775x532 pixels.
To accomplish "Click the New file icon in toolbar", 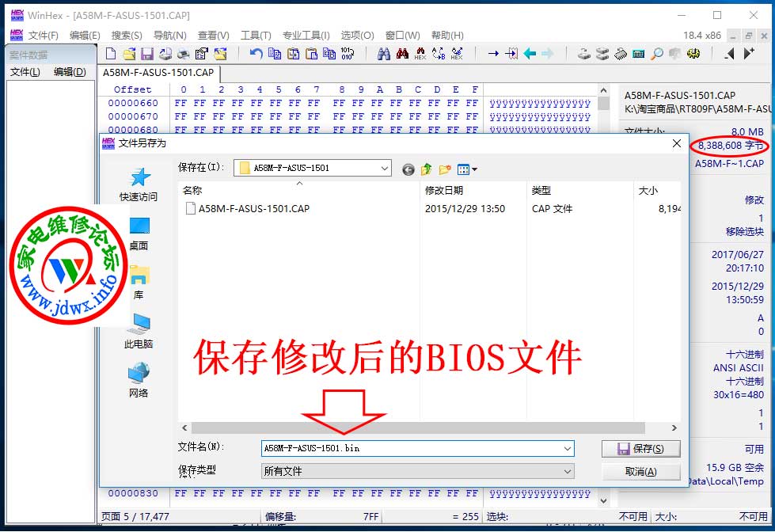I will point(111,54).
